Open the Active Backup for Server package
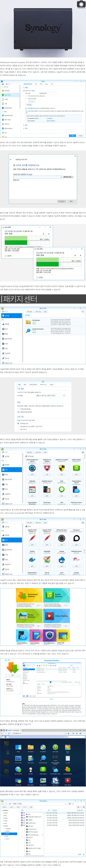Image resolution: width=86 pixels, height=868 pixels. tap(32, 468)
